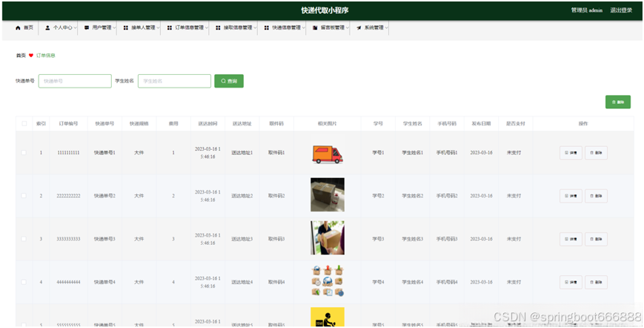This screenshot has height=328, width=644.
Task: Select the order number cell 2222222222
Action: click(68, 196)
